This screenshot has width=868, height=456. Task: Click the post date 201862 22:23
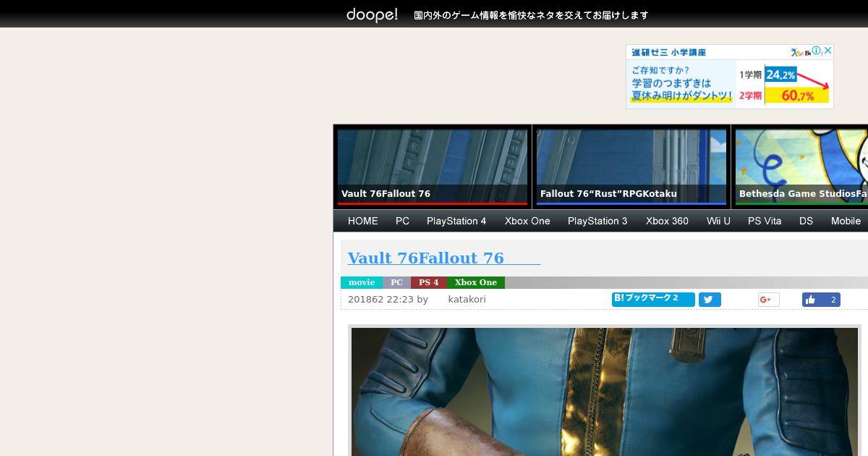click(380, 300)
